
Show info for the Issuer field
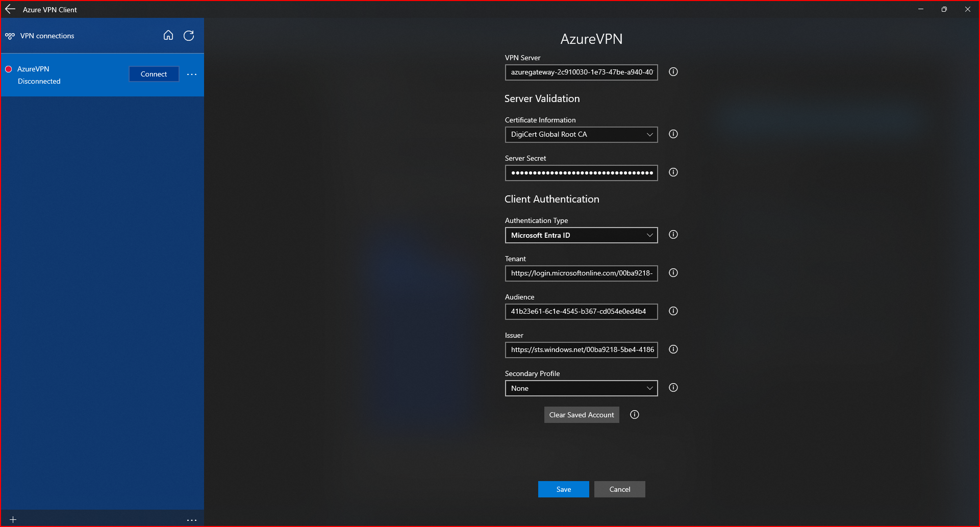tap(673, 349)
